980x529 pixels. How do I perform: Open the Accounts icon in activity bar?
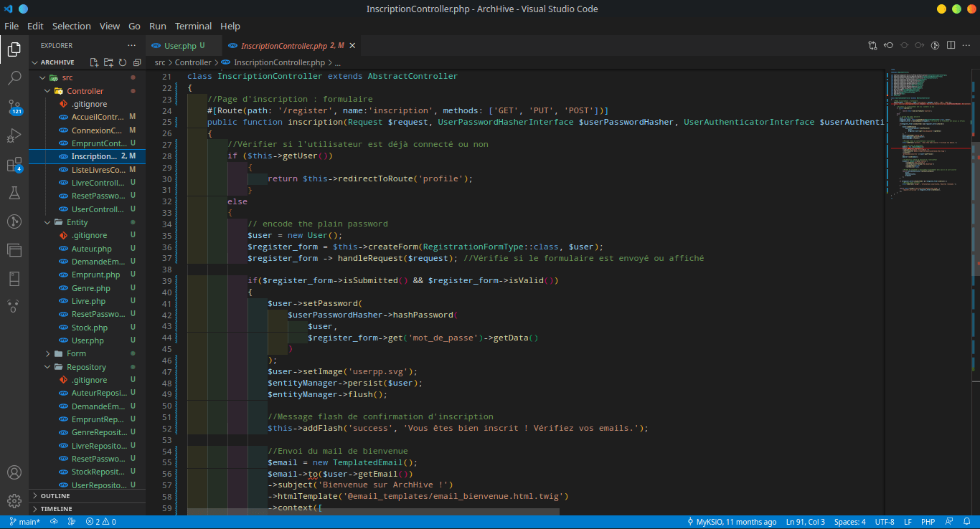tap(14, 472)
